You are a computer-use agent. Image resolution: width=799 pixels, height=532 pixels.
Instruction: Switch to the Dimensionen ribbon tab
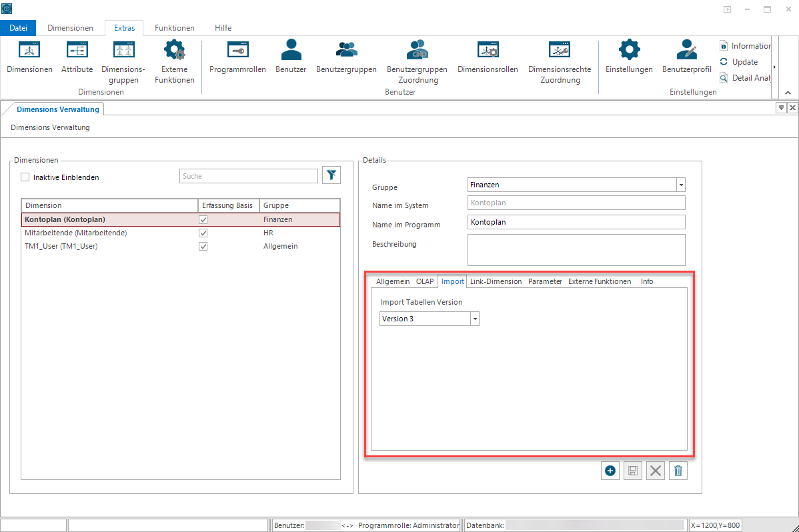(x=70, y=28)
